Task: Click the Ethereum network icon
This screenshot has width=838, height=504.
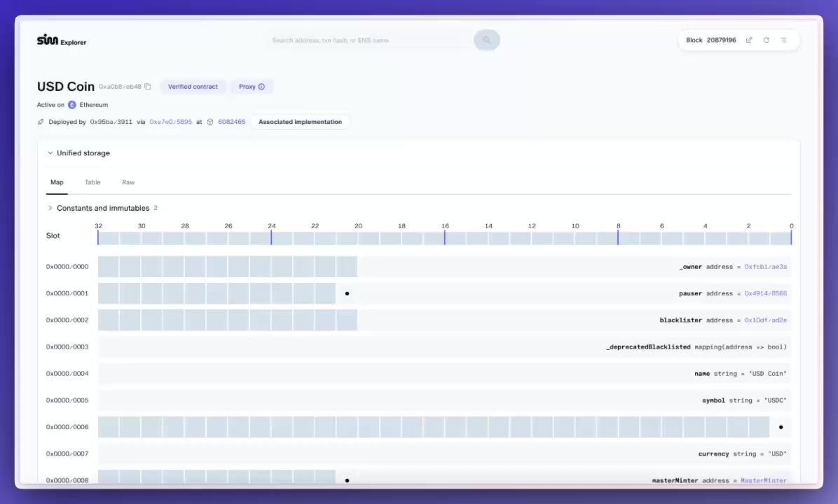Action: click(71, 104)
